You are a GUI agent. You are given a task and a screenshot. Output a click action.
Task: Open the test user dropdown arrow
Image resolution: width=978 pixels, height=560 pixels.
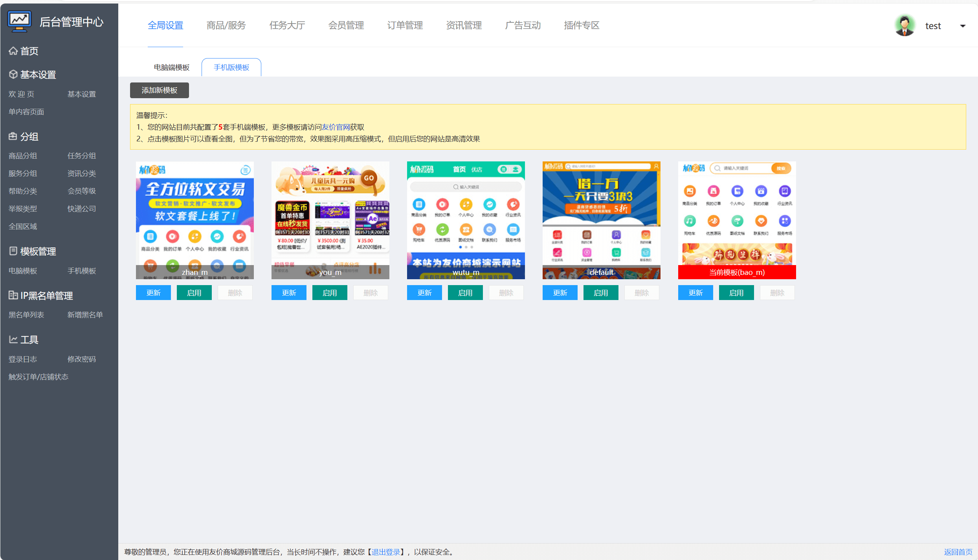click(x=963, y=26)
